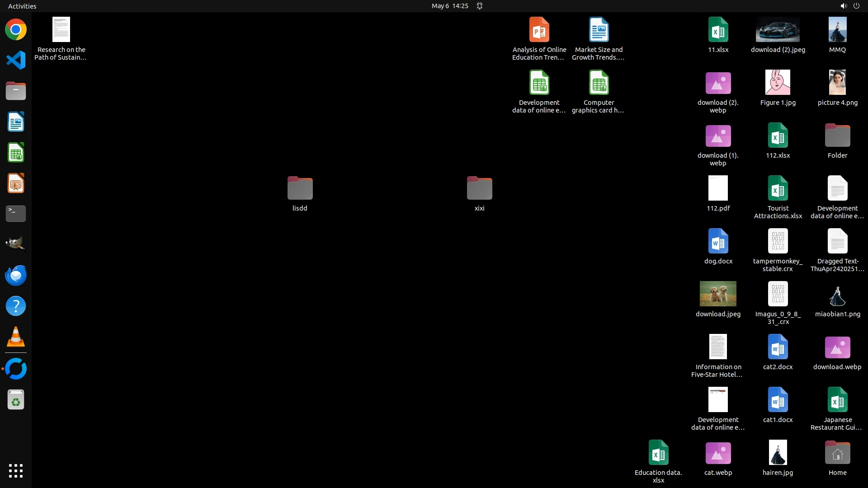Click the power icon in top bar
Image resolution: width=868 pixels, height=488 pixels.
point(856,6)
